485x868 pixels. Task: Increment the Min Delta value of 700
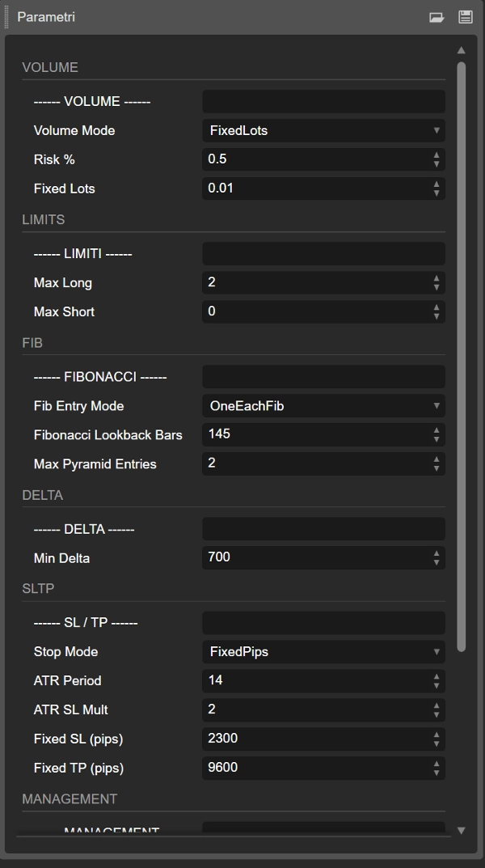(436, 554)
